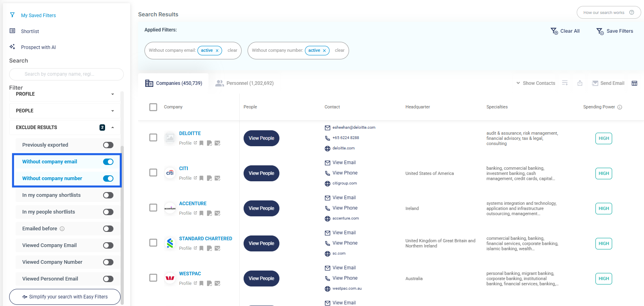The height and width of the screenshot is (306, 644).
Task: Click the Prospect with AI sparkle icon
Action: coord(12,47)
